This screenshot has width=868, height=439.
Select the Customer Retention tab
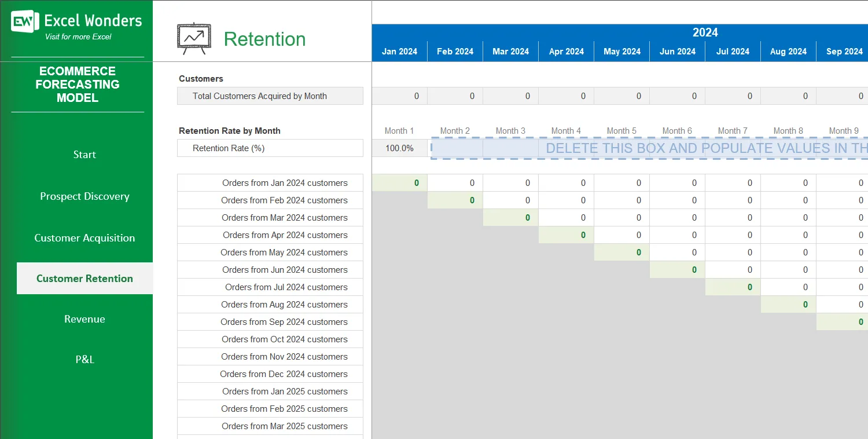click(84, 278)
